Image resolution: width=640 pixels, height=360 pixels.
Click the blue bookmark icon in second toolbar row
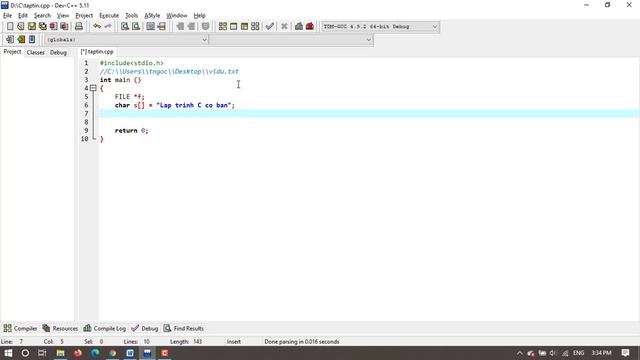32,40
